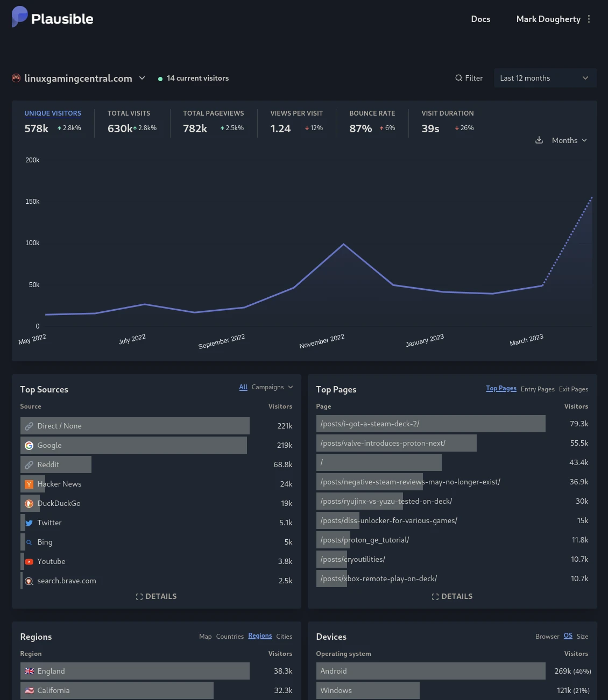Select the Regions tab in the Regions panel

pyautogui.click(x=260, y=635)
